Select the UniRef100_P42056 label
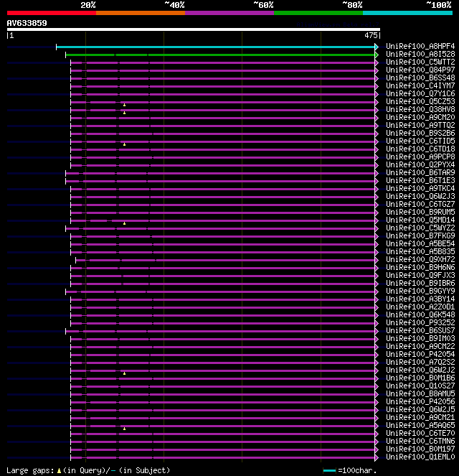The height and width of the screenshot is (476, 459). 420,401
